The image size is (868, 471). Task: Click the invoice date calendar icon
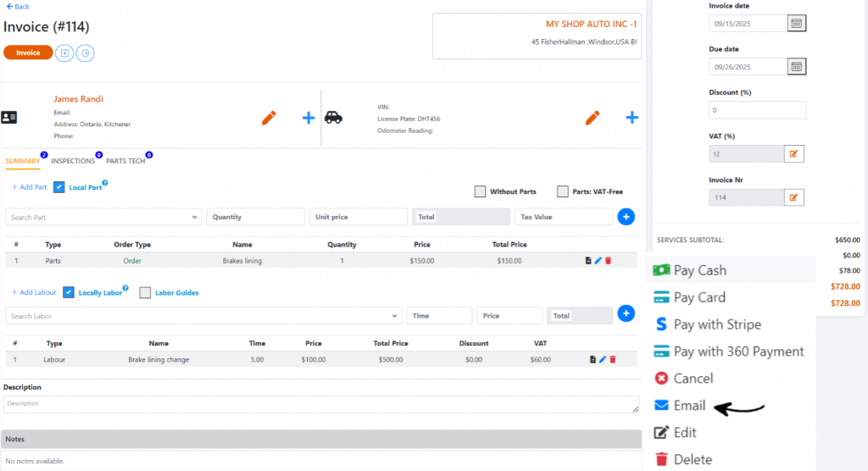(796, 24)
